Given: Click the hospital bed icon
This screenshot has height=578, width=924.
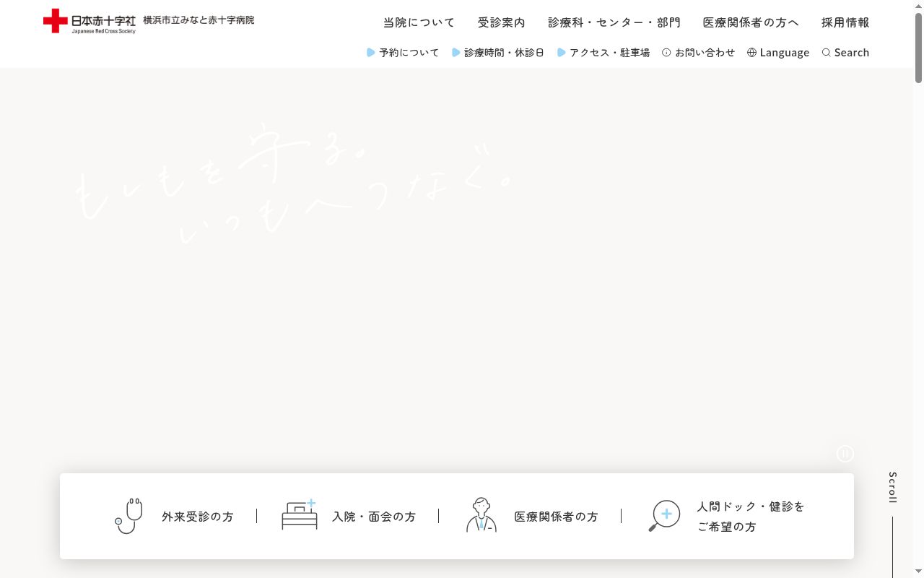Looking at the screenshot, I should click(299, 514).
